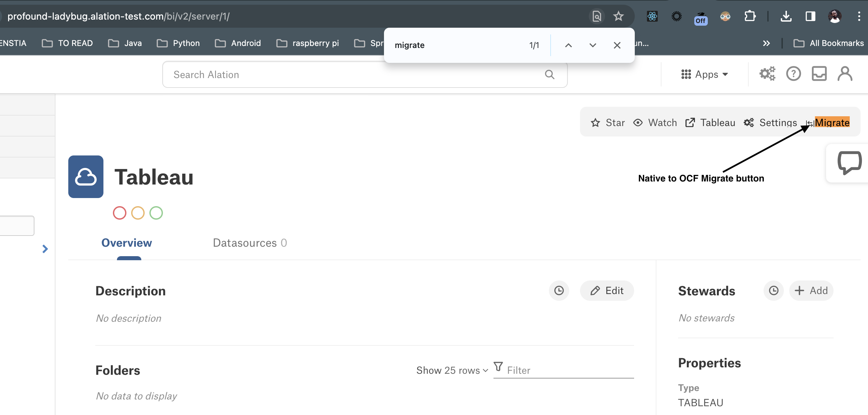The image size is (868, 415).
Task: Star the Tableau server
Action: [x=608, y=122]
